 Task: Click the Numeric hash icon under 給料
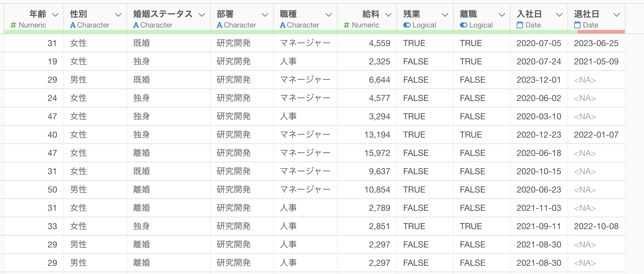coord(346,25)
